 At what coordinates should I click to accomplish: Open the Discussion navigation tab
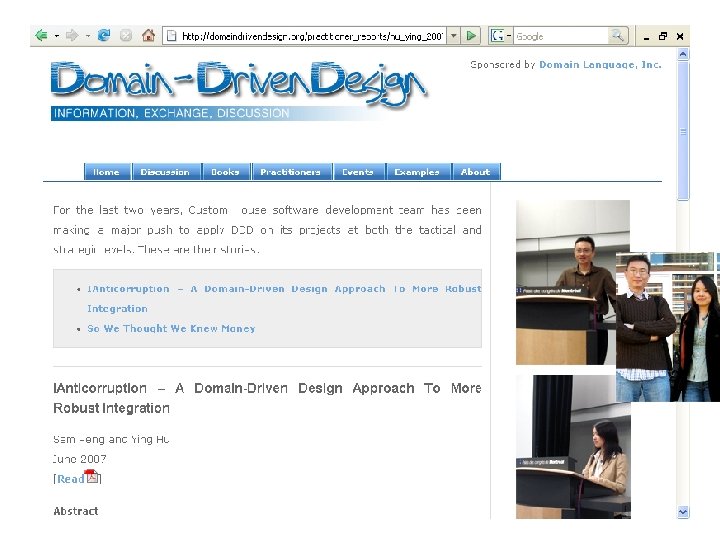(165, 172)
